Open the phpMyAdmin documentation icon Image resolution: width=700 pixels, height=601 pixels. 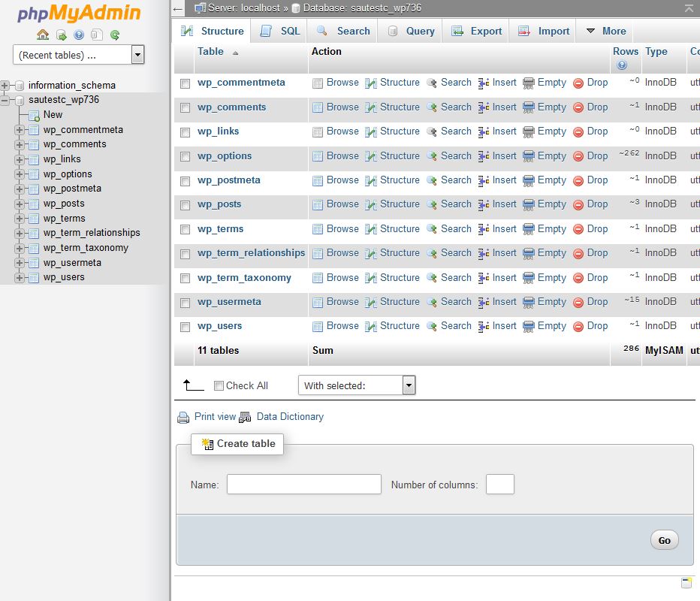[79, 35]
